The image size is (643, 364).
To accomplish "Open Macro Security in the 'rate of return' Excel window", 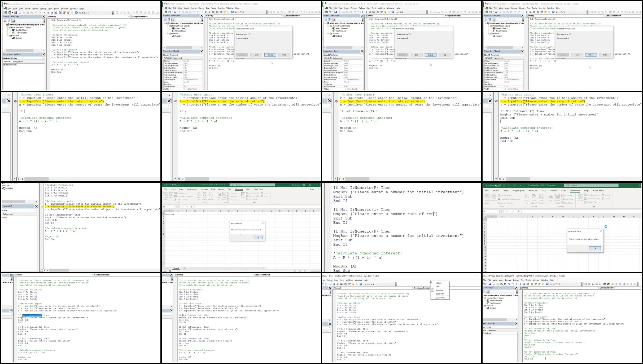I will coord(505,203).
